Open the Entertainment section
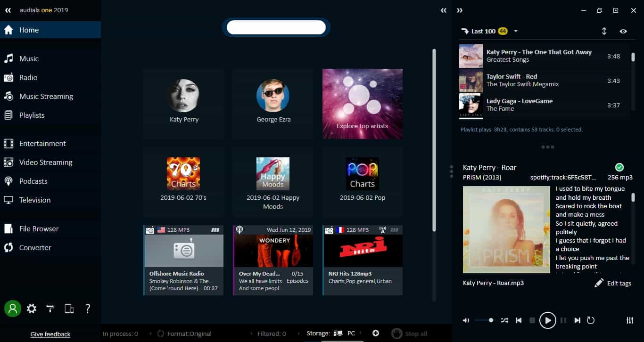644x342 pixels. coord(50,143)
